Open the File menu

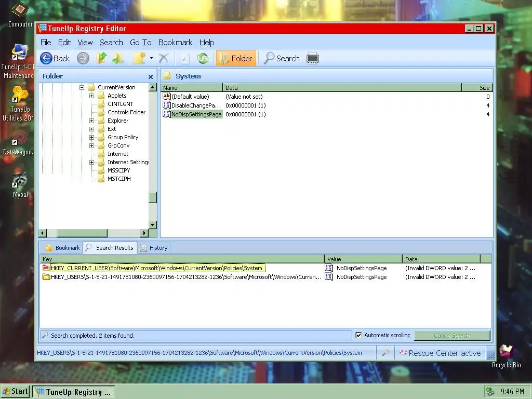pos(46,43)
